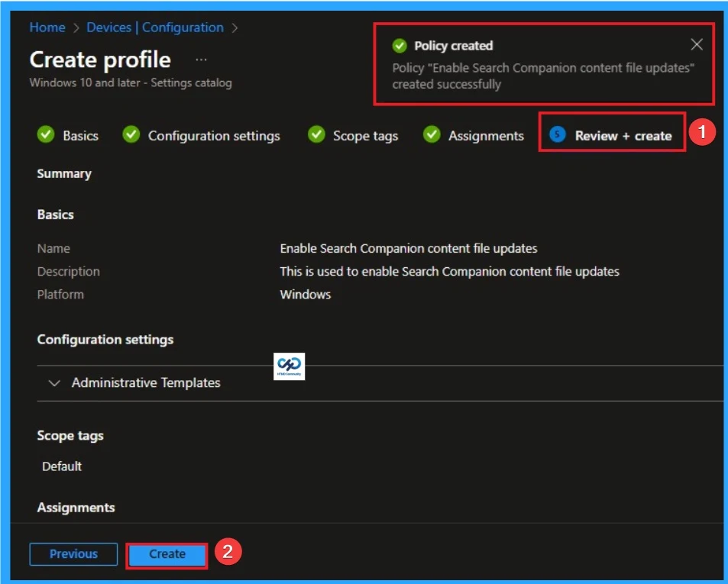Click the Previous button
728x584 pixels.
pyautogui.click(x=73, y=554)
